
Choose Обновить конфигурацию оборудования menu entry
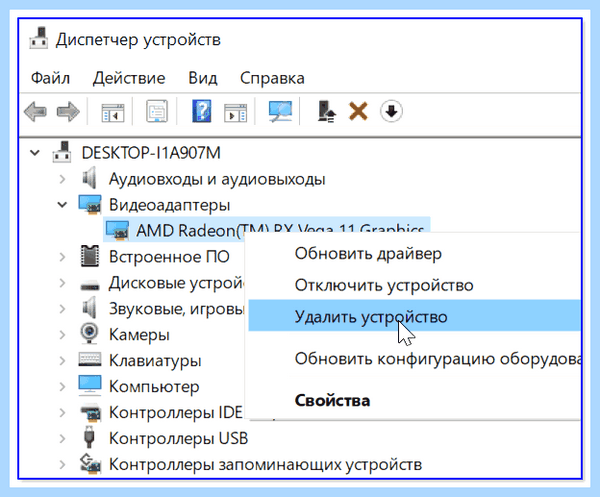click(x=415, y=359)
